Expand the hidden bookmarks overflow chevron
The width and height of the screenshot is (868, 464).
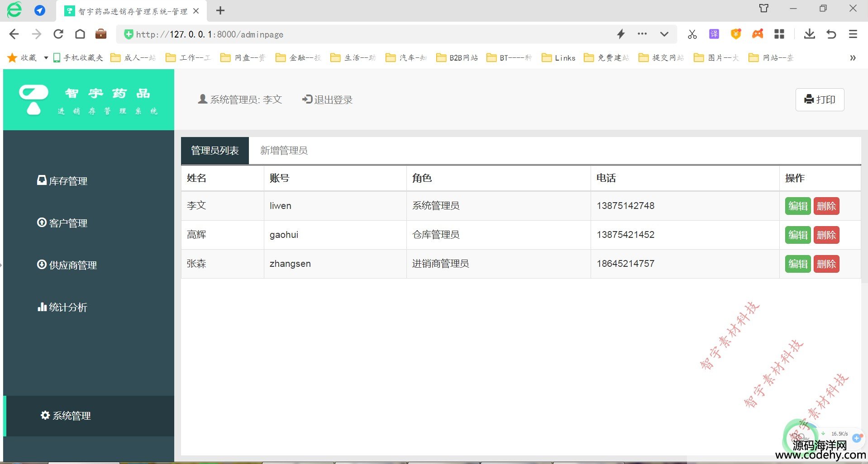click(x=853, y=58)
